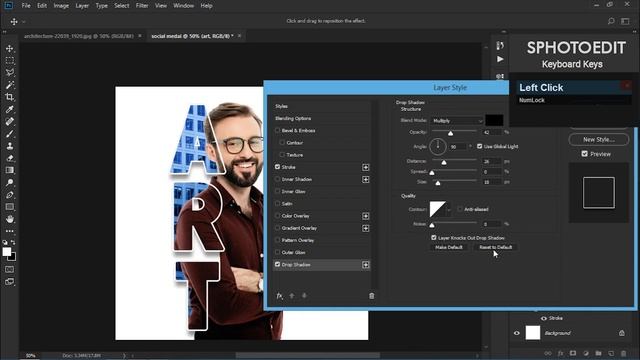Move effect down arrow in Layer Style

tap(304, 296)
